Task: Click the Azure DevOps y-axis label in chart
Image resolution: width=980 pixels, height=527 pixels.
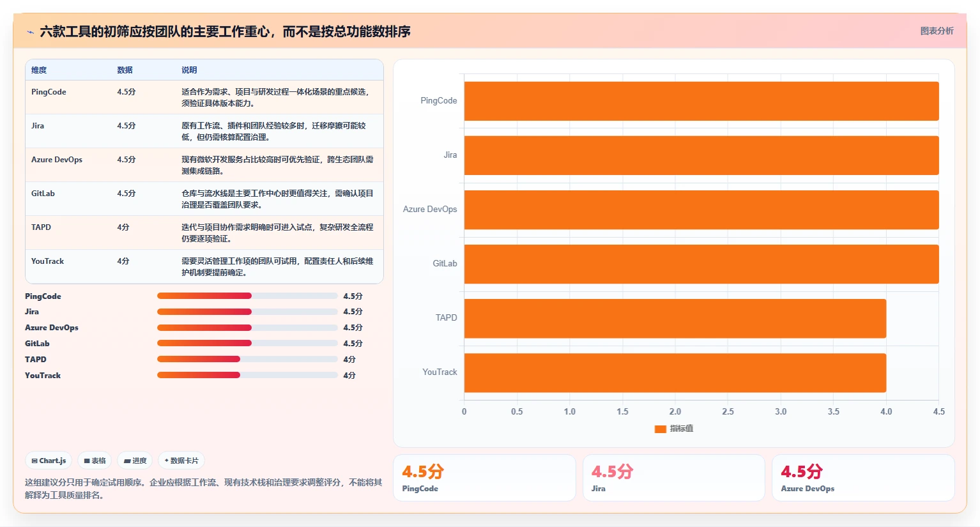Action: tap(430, 210)
